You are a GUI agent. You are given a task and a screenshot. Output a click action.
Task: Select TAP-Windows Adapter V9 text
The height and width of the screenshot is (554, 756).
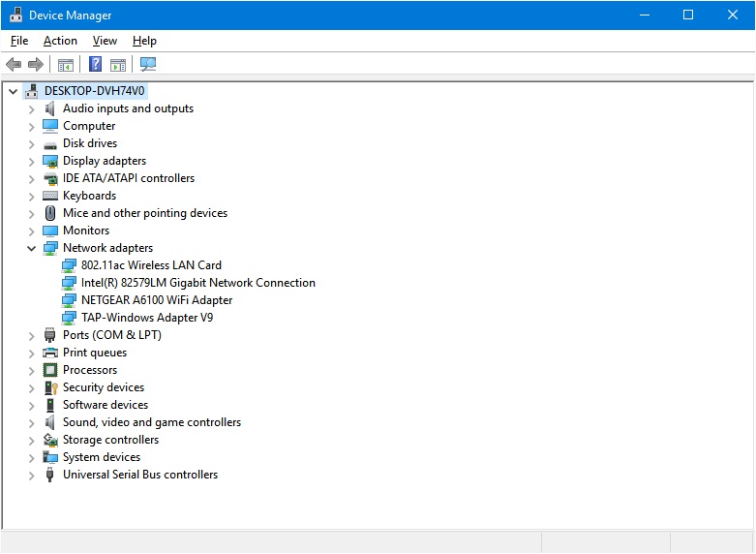click(147, 318)
